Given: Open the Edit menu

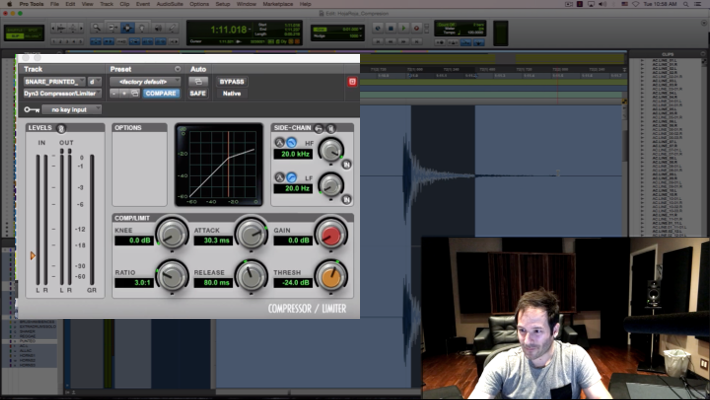Looking at the screenshot, I should click(70, 4).
